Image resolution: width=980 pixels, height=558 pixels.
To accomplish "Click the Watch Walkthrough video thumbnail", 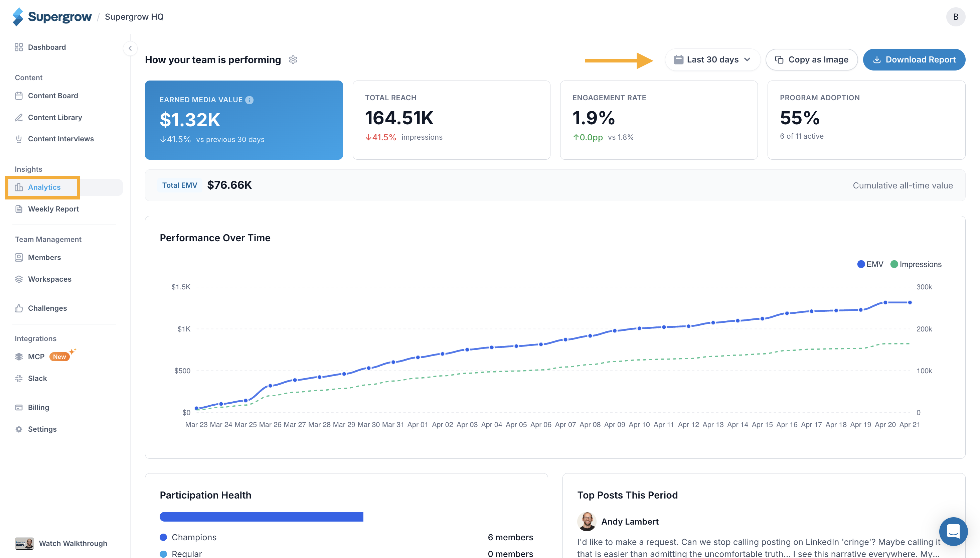I will tap(24, 543).
